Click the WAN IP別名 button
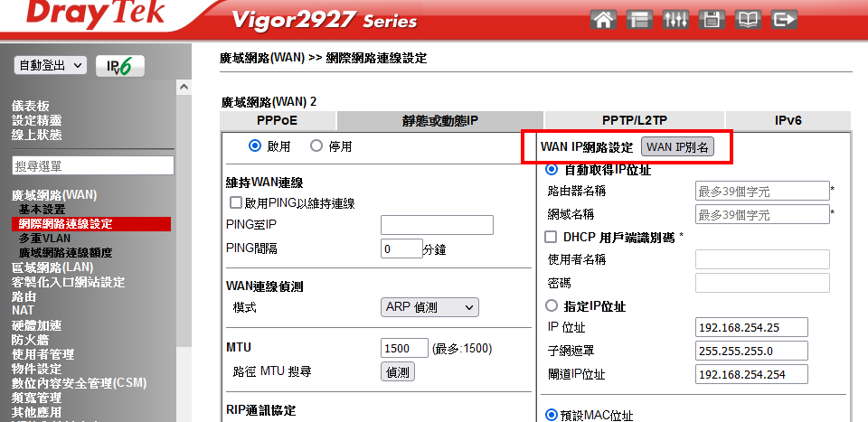This screenshot has width=868, height=422. coord(677,146)
